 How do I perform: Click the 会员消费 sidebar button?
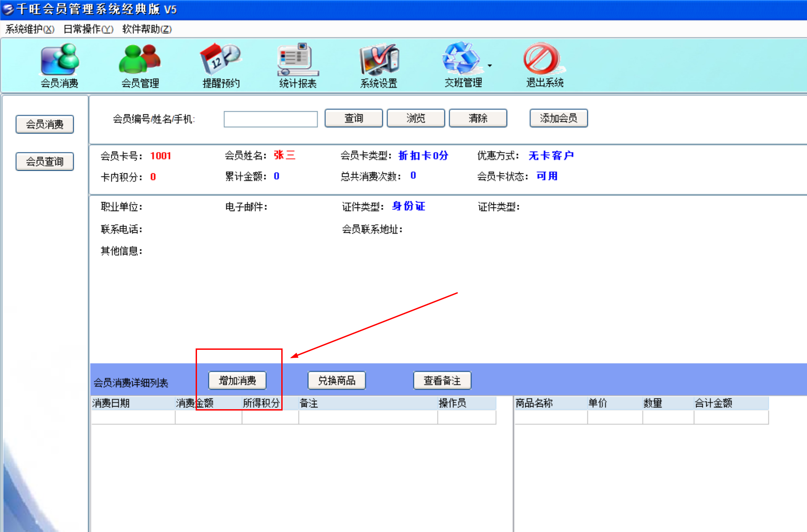(45, 124)
